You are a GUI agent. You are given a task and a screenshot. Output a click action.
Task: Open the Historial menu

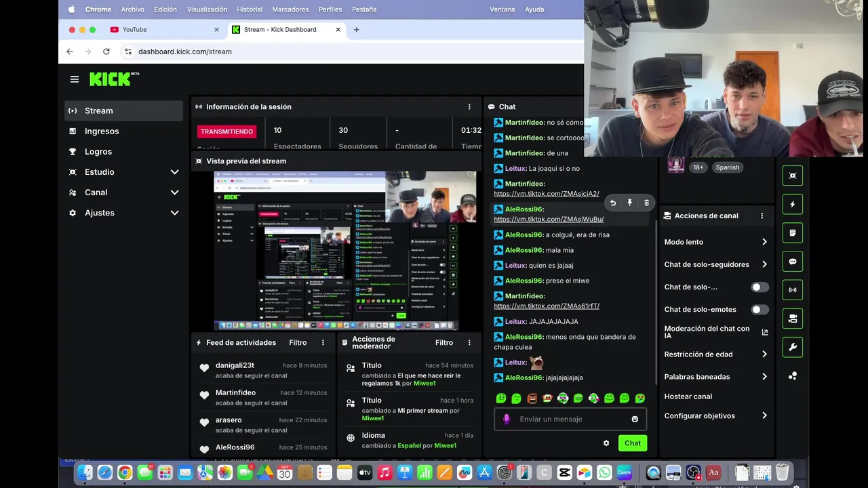(x=250, y=9)
